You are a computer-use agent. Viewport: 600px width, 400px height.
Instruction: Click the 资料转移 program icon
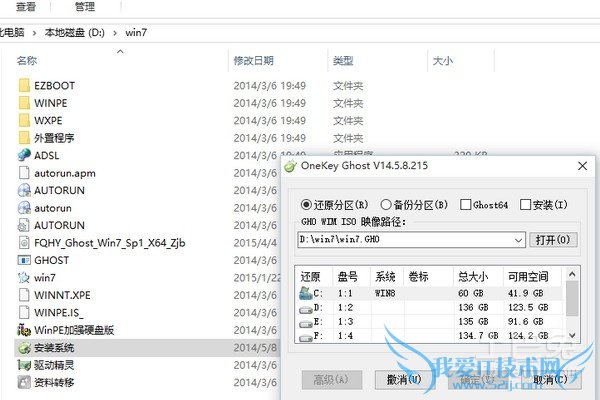pyautogui.click(x=24, y=382)
